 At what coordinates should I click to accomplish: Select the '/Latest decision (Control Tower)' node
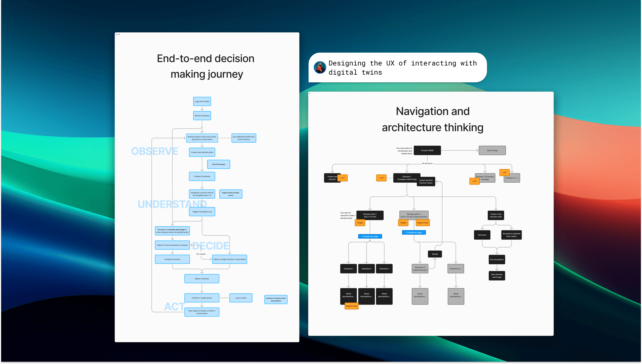tap(426, 182)
